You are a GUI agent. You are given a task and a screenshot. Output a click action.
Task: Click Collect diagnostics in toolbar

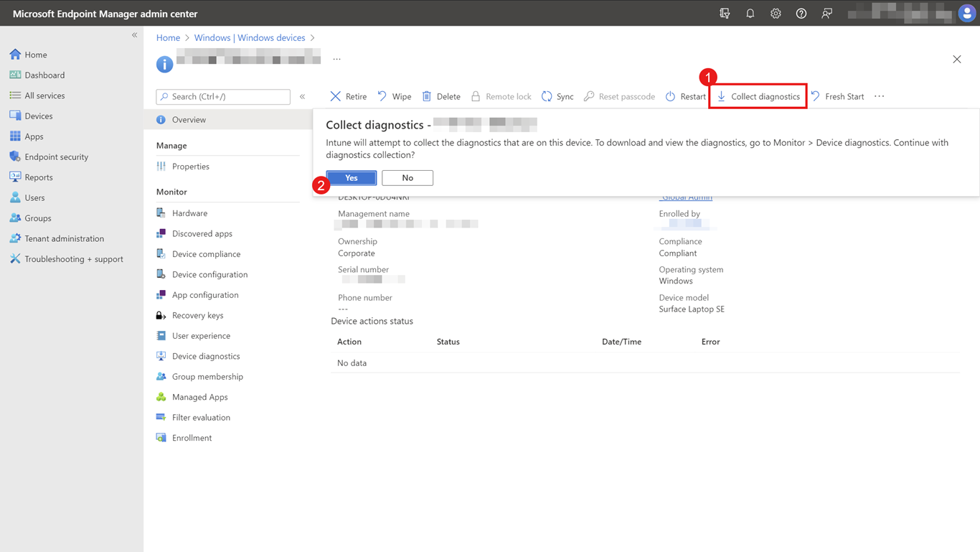pos(758,96)
